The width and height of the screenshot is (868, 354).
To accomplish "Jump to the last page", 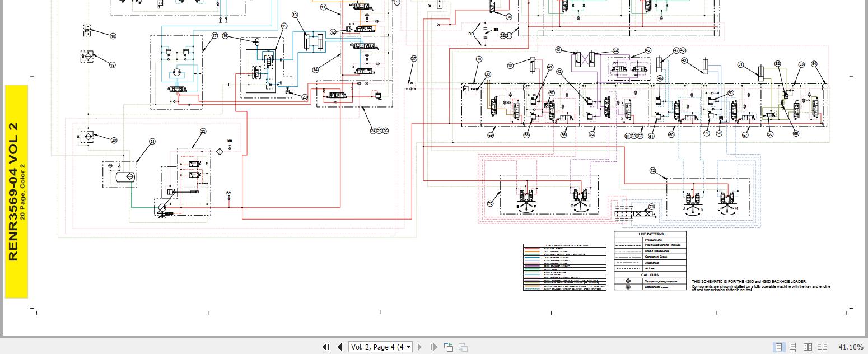I will pyautogui.click(x=433, y=347).
